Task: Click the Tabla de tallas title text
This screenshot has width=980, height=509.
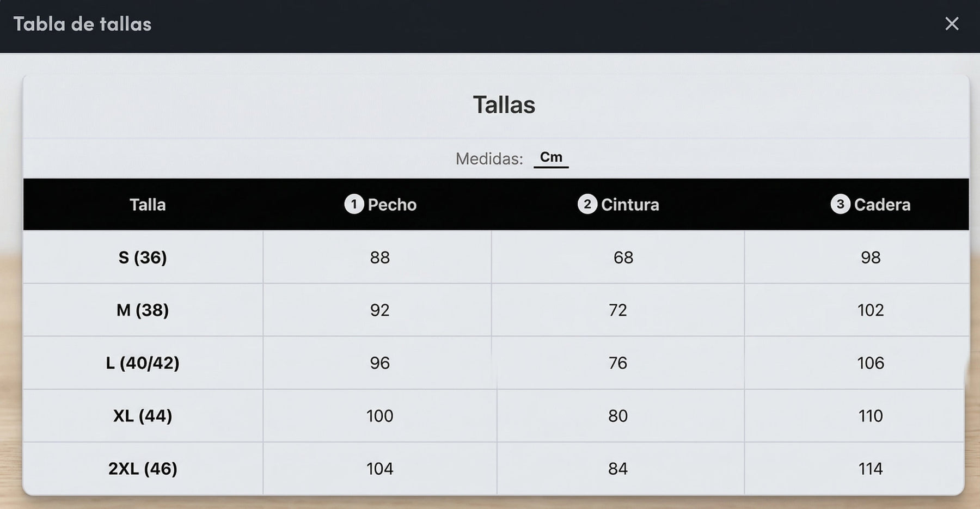Action: click(x=82, y=24)
